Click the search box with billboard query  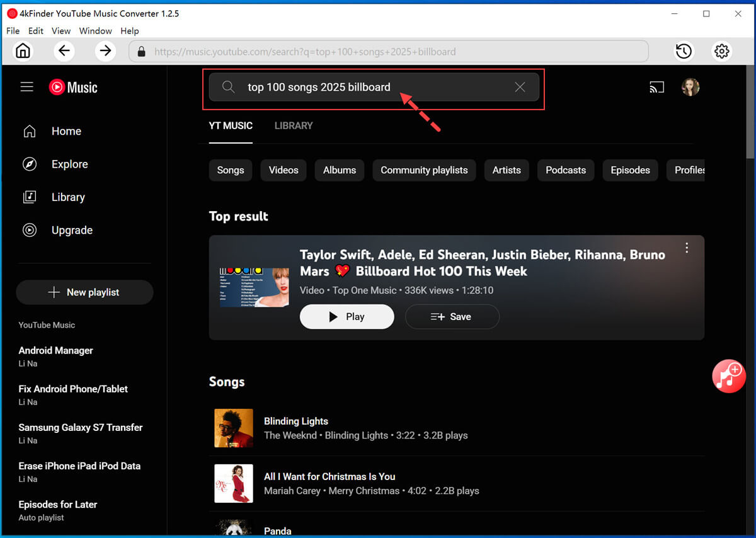click(372, 87)
